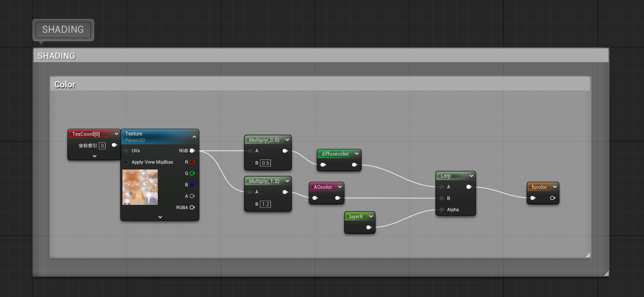Click the Lerp A input pin

pos(442,187)
